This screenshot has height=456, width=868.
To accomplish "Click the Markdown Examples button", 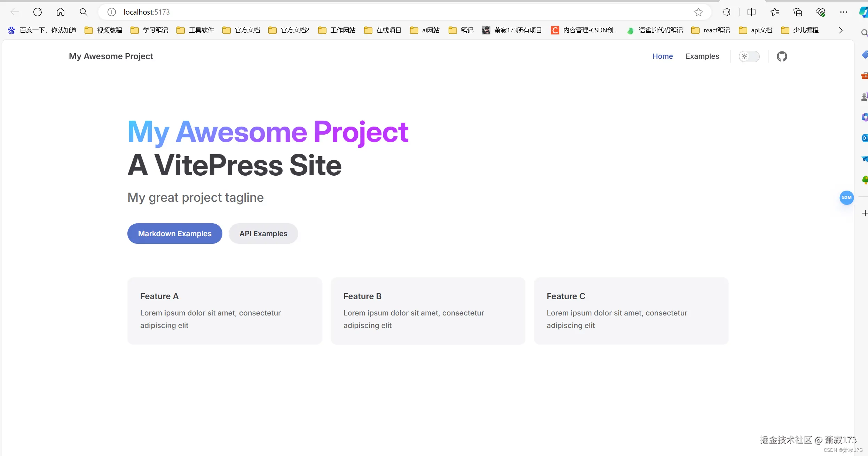I will (175, 234).
